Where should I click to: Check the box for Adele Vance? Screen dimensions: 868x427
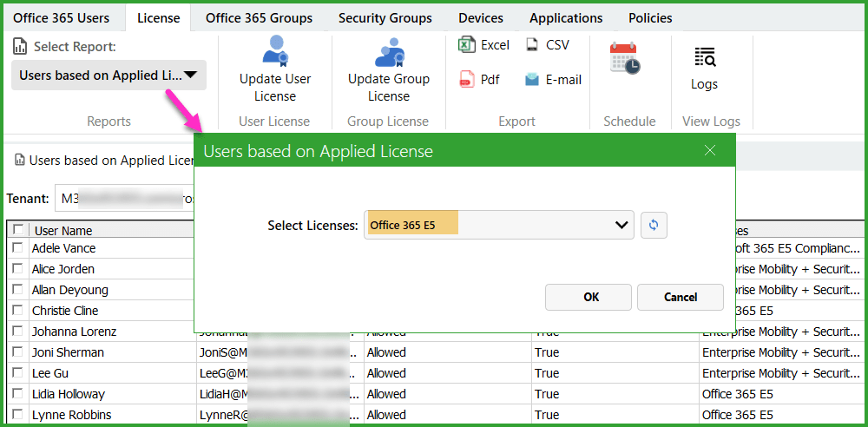pos(17,247)
